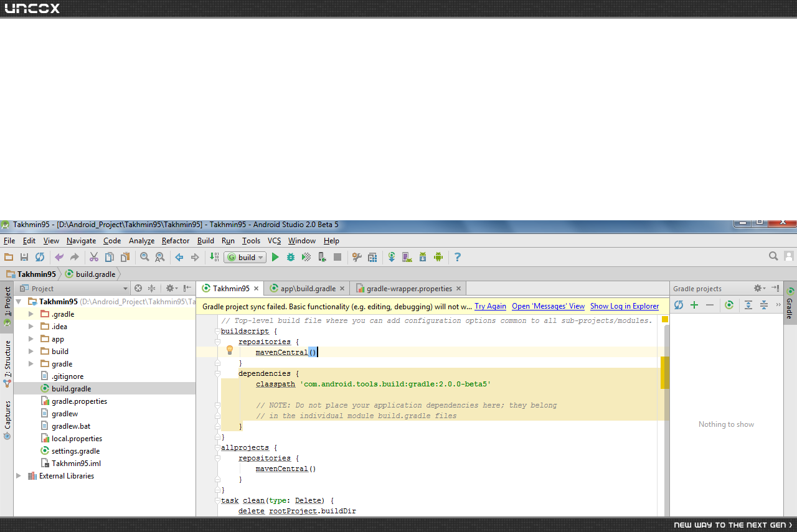
Task: Click the Redo arrow icon
Action: pos(75,257)
